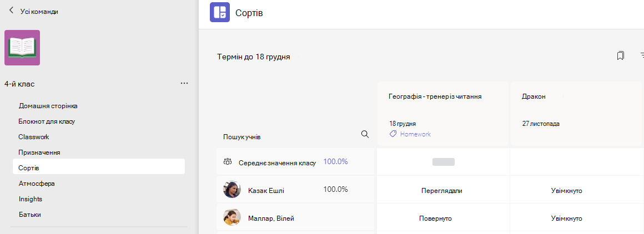Click the bookmark icon in the toolbar
This screenshot has width=644, height=234.
(620, 56)
